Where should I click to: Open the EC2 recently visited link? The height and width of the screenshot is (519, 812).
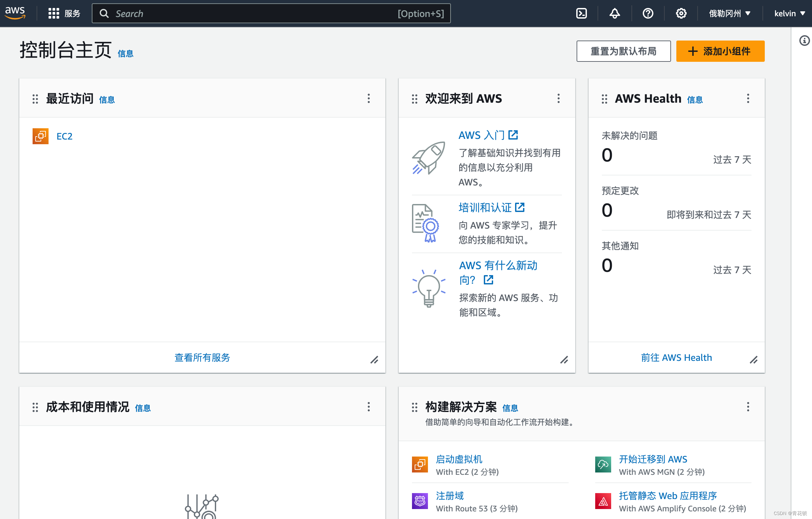[65, 136]
